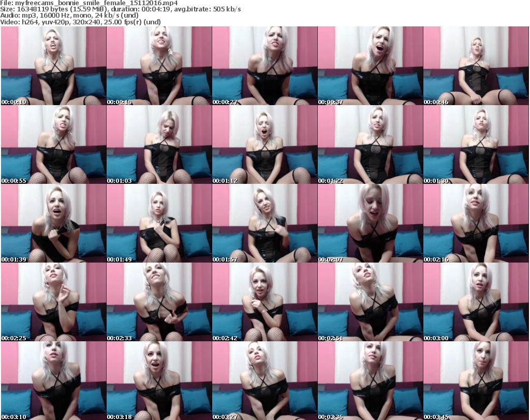Choose the 00:02:33 frame
This screenshot has height=420, width=530.
[159, 302]
